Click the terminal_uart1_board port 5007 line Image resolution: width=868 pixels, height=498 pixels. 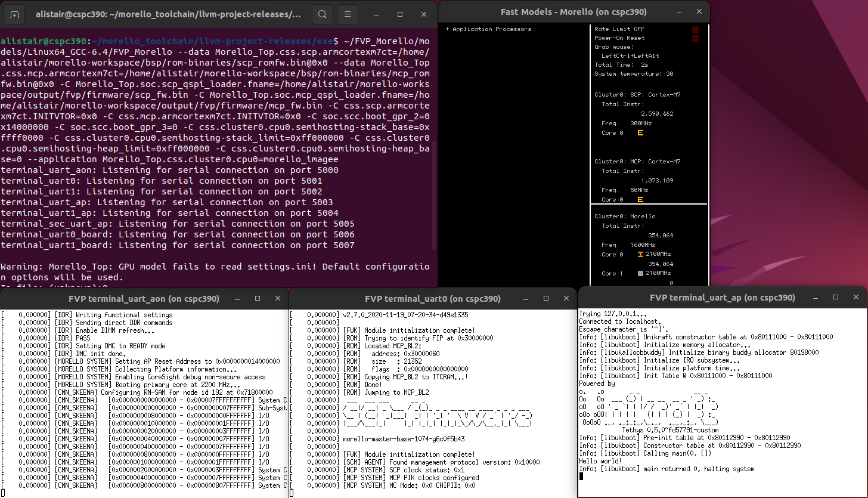coord(178,245)
